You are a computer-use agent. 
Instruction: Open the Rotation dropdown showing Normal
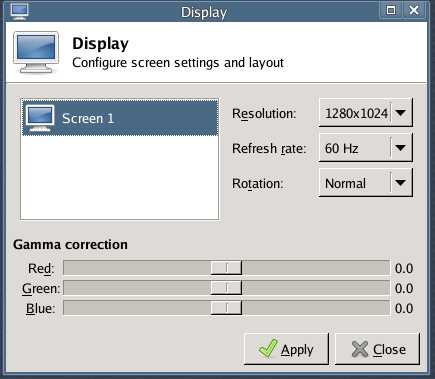coord(366,183)
